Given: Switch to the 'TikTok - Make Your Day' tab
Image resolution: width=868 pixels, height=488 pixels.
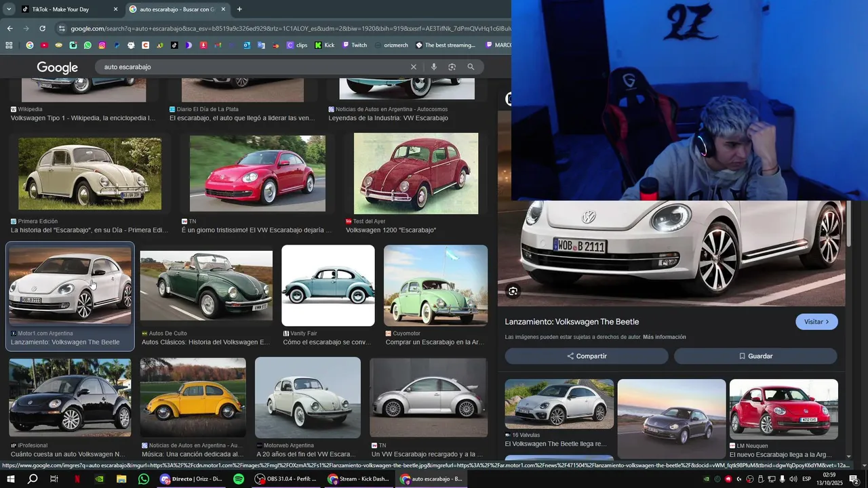Looking at the screenshot, I should click(x=68, y=9).
